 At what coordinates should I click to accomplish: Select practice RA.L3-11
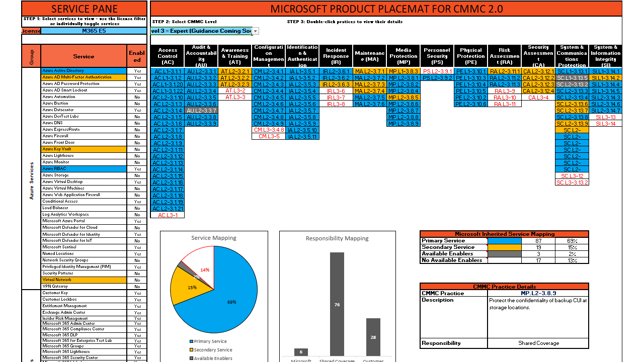click(505, 104)
